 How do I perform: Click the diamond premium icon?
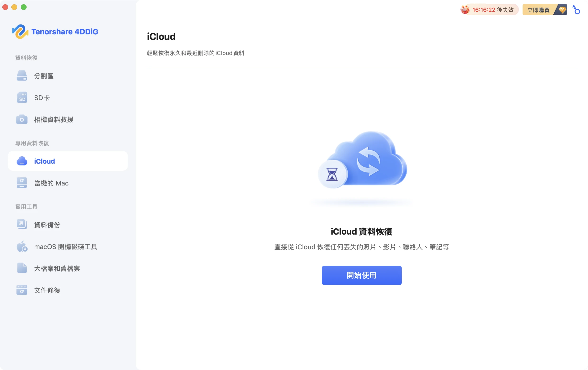pos(562,10)
